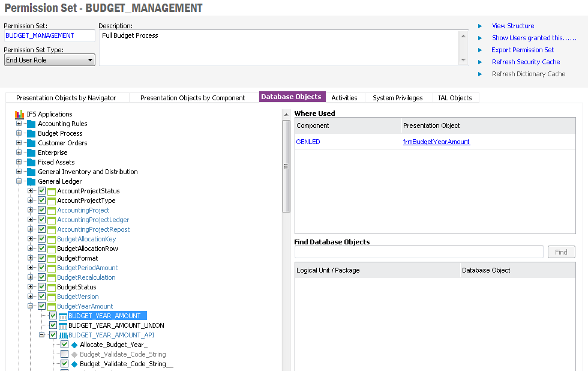Click the General Inventory and Distribution folder icon
588x371 pixels.
point(31,172)
